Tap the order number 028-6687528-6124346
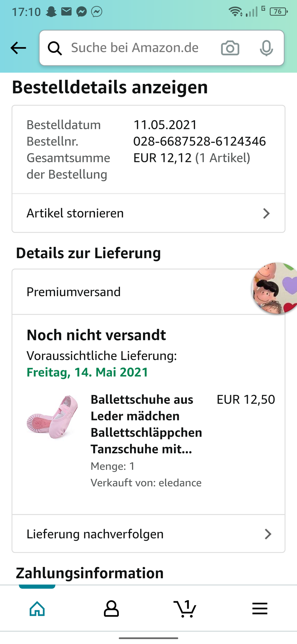The image size is (297, 644). [200, 142]
